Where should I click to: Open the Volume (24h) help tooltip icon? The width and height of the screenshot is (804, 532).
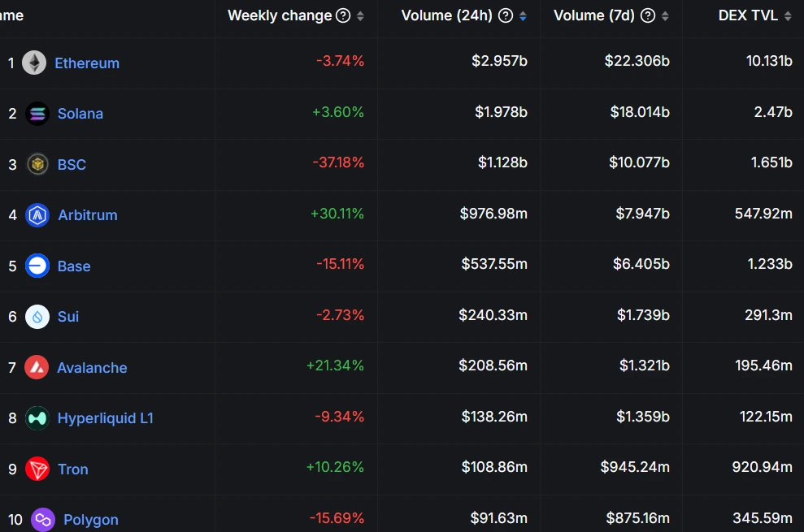pyautogui.click(x=506, y=16)
